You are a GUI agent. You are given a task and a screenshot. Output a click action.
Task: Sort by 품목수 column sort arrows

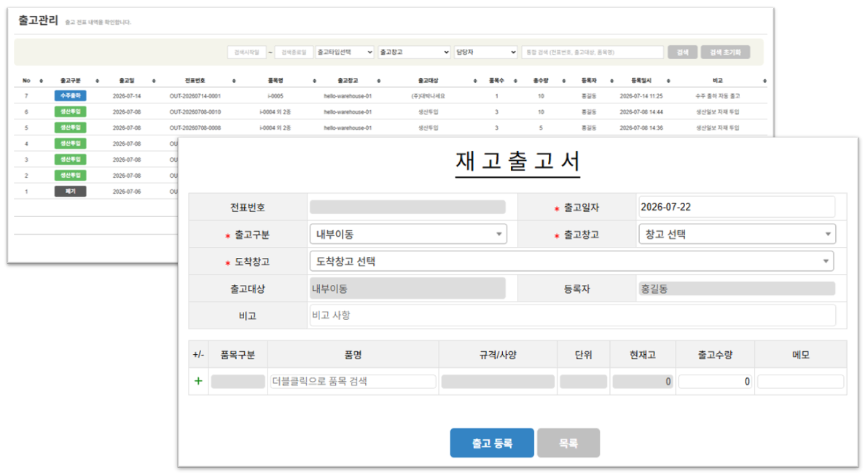click(515, 81)
